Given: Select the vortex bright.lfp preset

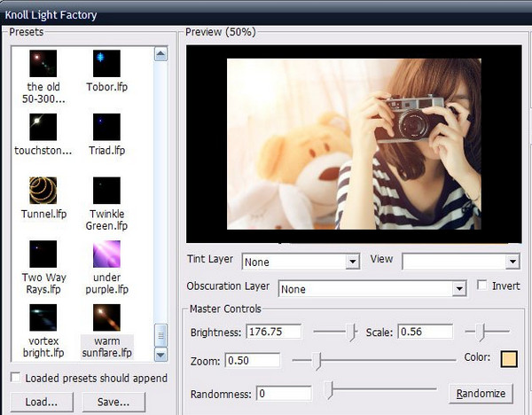Looking at the screenshot, I should pos(43,317).
